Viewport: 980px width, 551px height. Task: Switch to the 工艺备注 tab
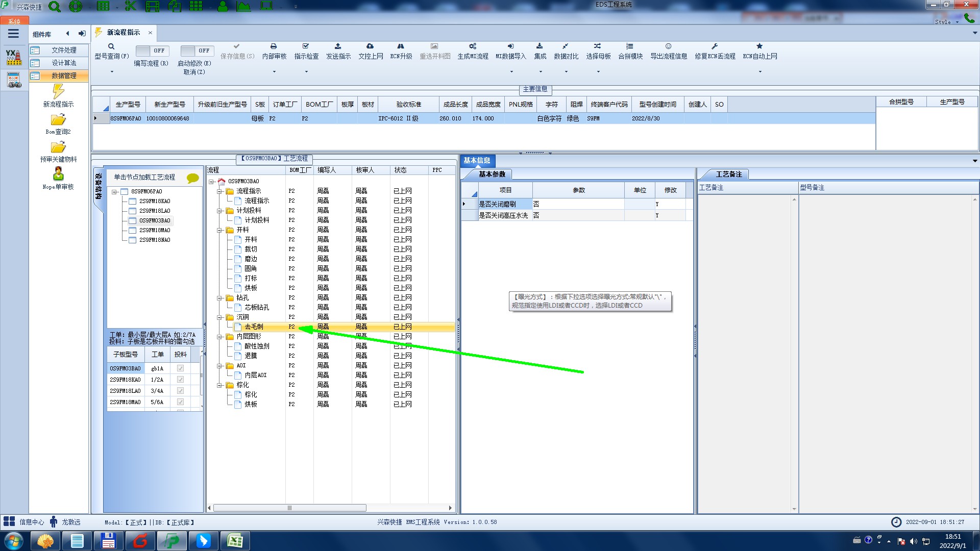(x=728, y=174)
